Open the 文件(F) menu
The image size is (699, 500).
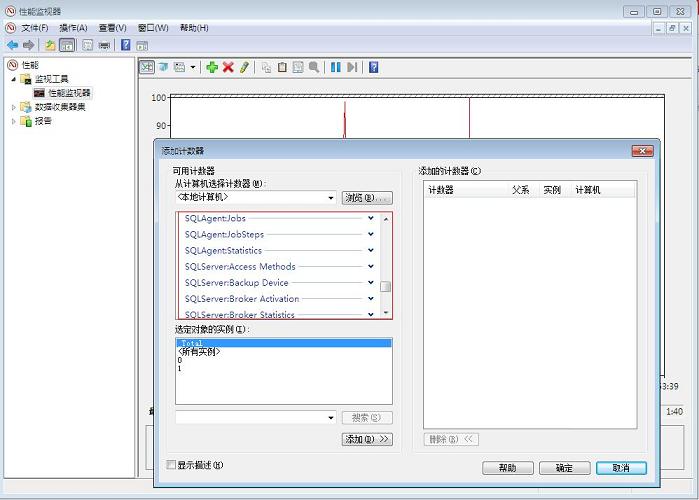[35, 28]
